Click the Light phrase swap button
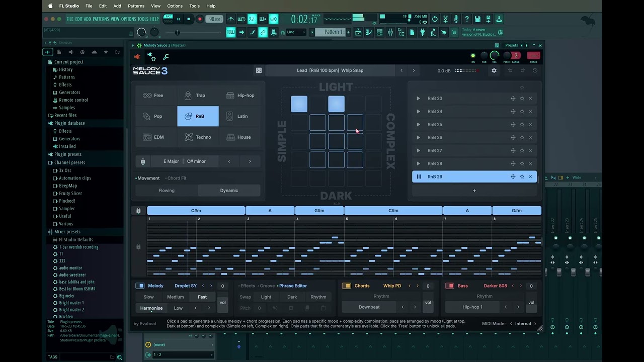Viewport: 644px width, 362px height. tap(266, 297)
